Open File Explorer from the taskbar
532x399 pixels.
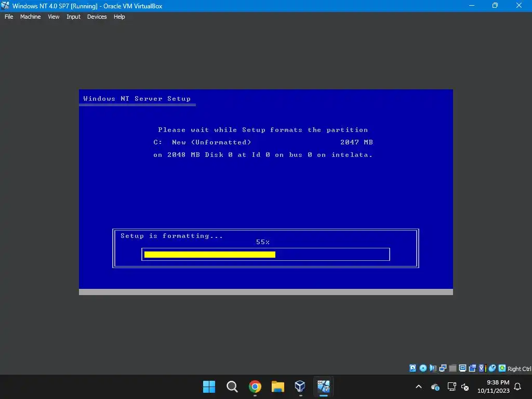[x=278, y=387]
